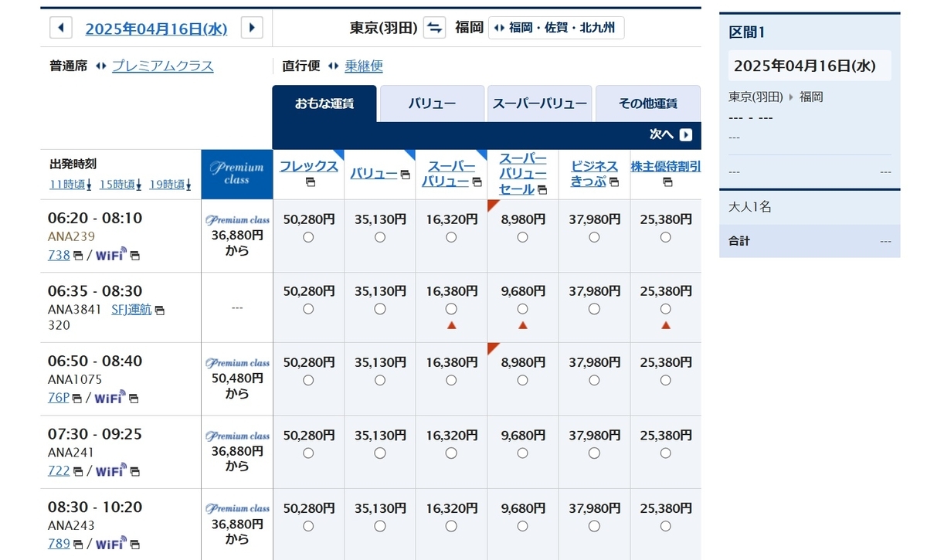Click red triangle under ANA3841 スーパーバリュー fare
The image size is (927, 560).
451,325
